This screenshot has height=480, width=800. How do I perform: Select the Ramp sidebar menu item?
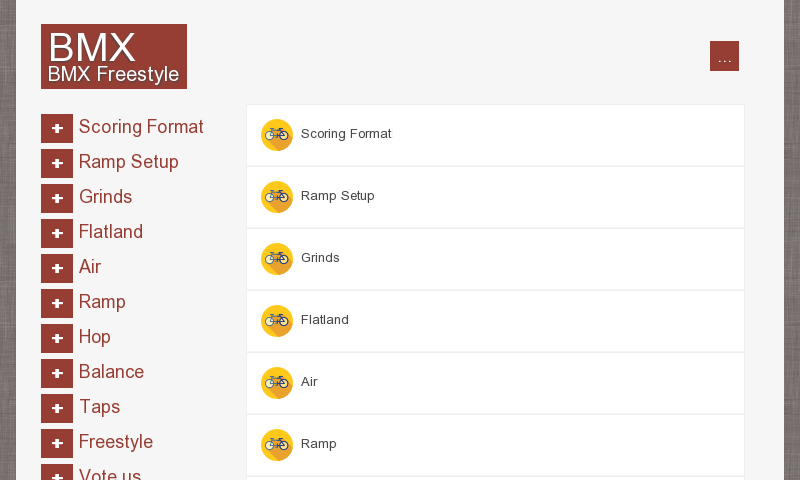pyautogui.click(x=102, y=302)
